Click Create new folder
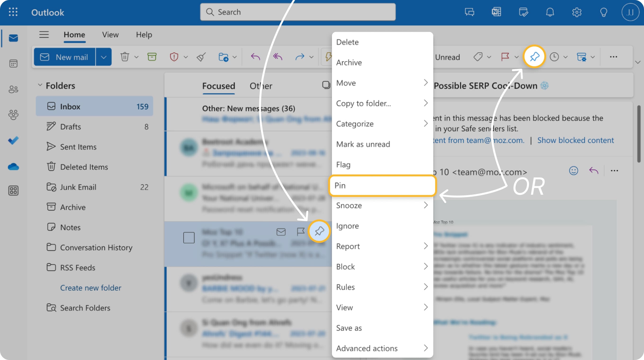 90,288
